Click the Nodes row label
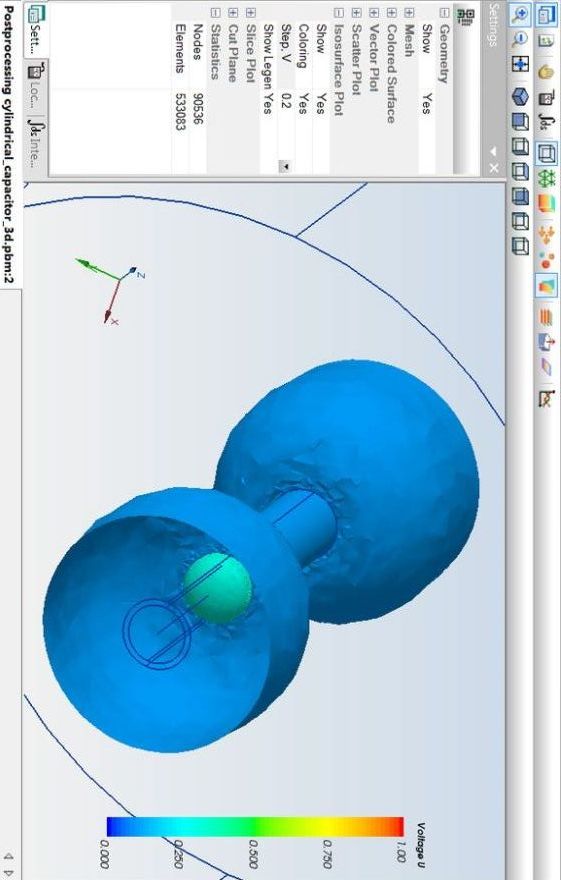Viewport: 561px width, 880px height. click(198, 41)
